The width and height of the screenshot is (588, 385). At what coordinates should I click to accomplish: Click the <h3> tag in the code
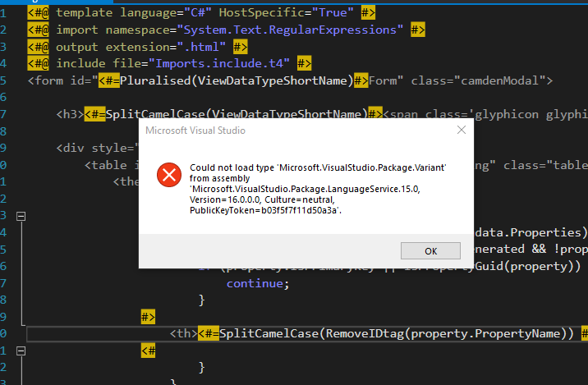click(69, 114)
